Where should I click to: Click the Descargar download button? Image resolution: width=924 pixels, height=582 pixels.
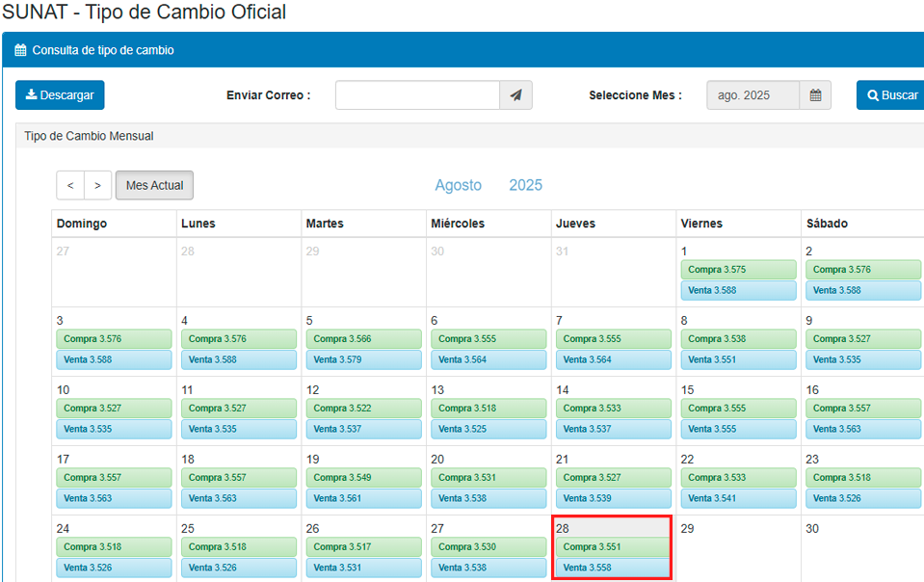coord(60,94)
